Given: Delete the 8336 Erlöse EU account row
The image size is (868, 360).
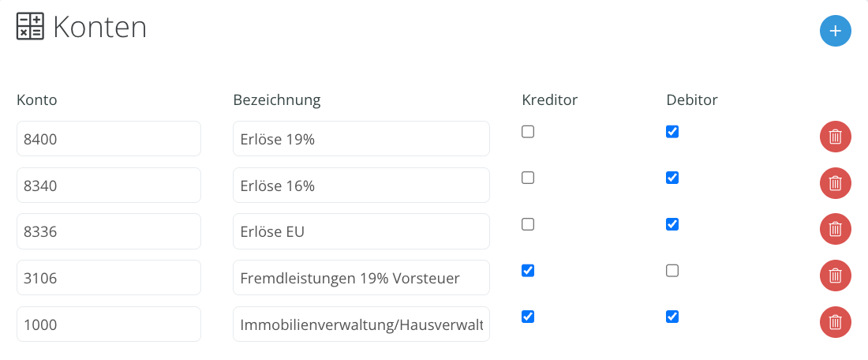Looking at the screenshot, I should coord(836,229).
